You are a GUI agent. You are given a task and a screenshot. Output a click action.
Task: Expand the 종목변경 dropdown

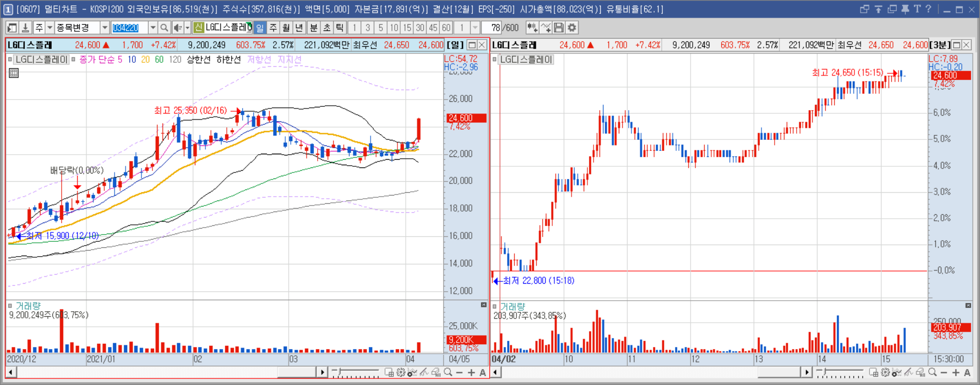coord(104,28)
